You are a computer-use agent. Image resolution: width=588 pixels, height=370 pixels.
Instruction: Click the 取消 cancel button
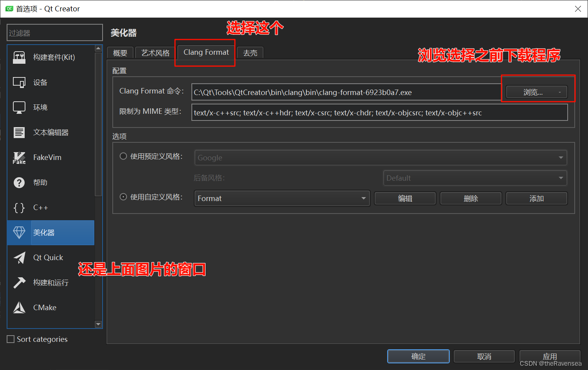point(484,356)
